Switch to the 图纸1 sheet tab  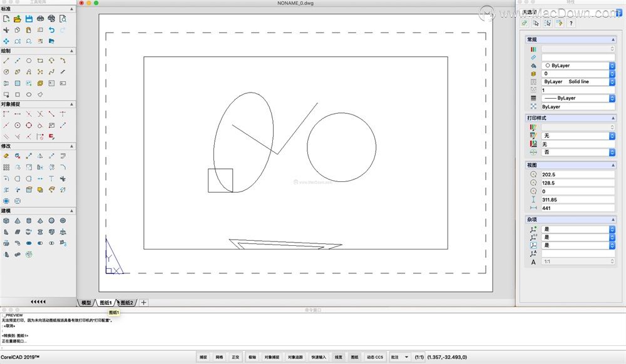tap(106, 303)
